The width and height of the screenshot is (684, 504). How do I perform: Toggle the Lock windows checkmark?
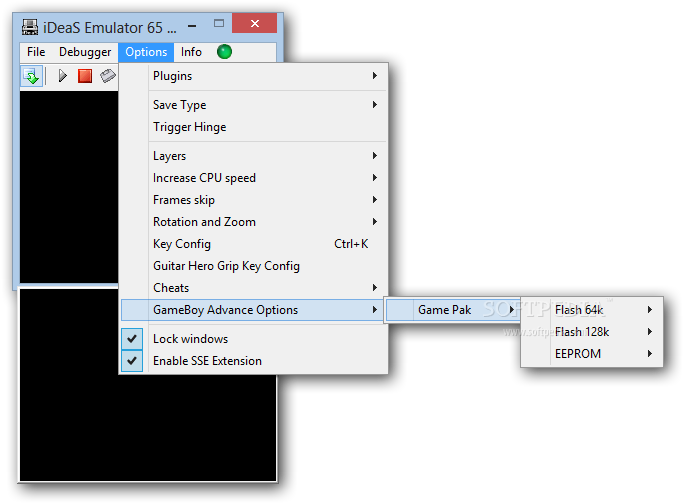[x=132, y=339]
